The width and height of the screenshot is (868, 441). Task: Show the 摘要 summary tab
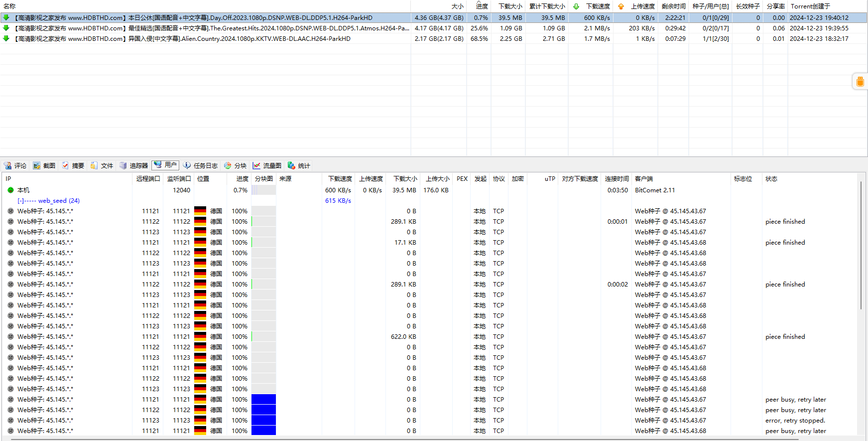[x=73, y=165]
